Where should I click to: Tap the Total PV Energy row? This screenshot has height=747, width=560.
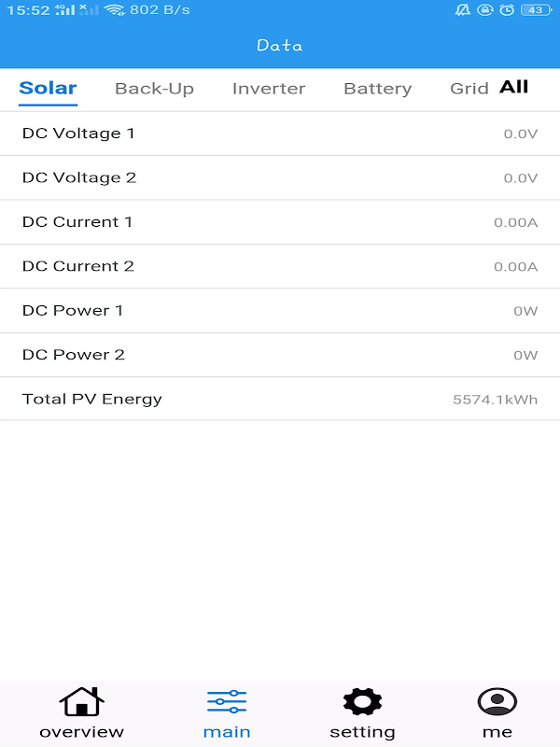[x=280, y=399]
